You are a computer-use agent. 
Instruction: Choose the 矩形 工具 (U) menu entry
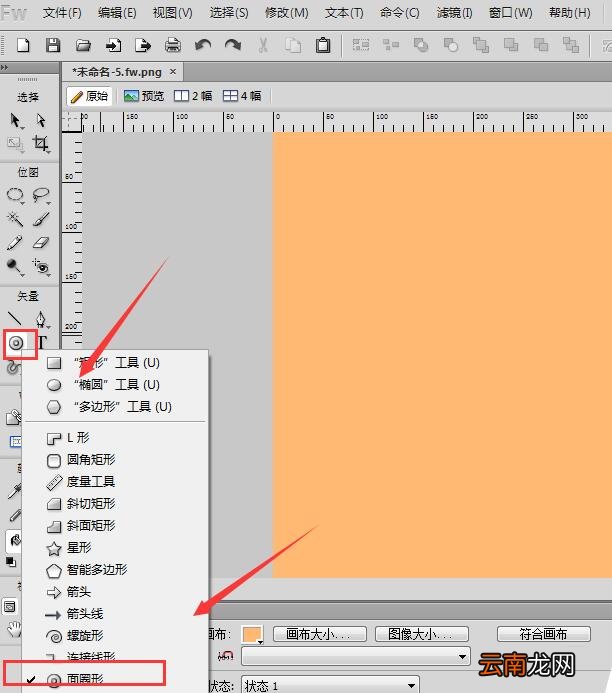click(x=115, y=363)
